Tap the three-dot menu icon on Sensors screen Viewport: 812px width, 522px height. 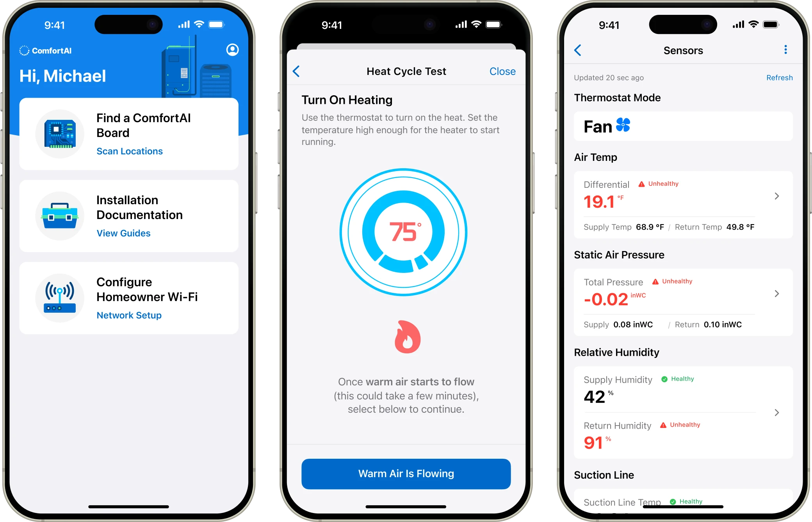point(786,50)
